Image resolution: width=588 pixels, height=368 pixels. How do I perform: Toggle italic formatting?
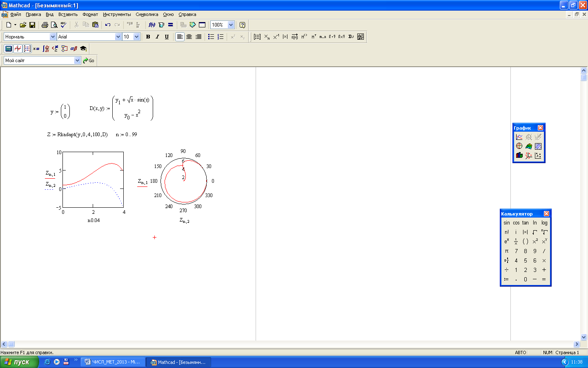pos(157,37)
